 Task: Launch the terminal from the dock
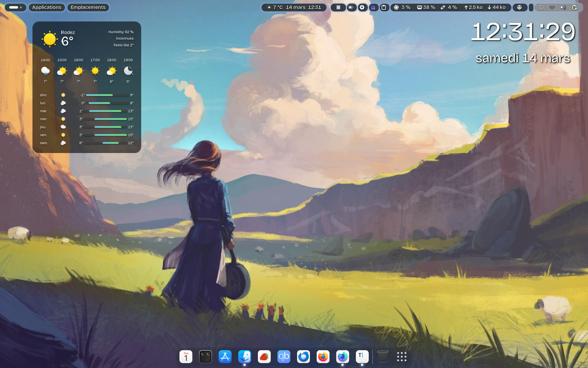(x=205, y=357)
